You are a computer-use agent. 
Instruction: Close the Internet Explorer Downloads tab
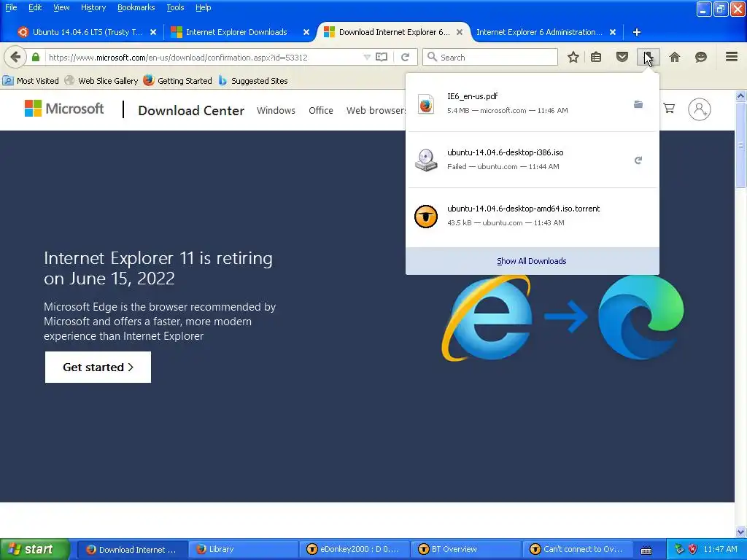pyautogui.click(x=306, y=32)
